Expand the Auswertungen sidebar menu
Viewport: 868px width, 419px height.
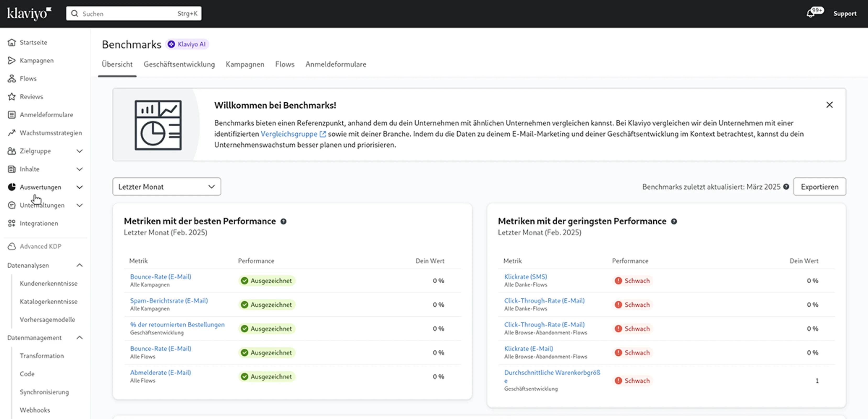[x=80, y=187]
